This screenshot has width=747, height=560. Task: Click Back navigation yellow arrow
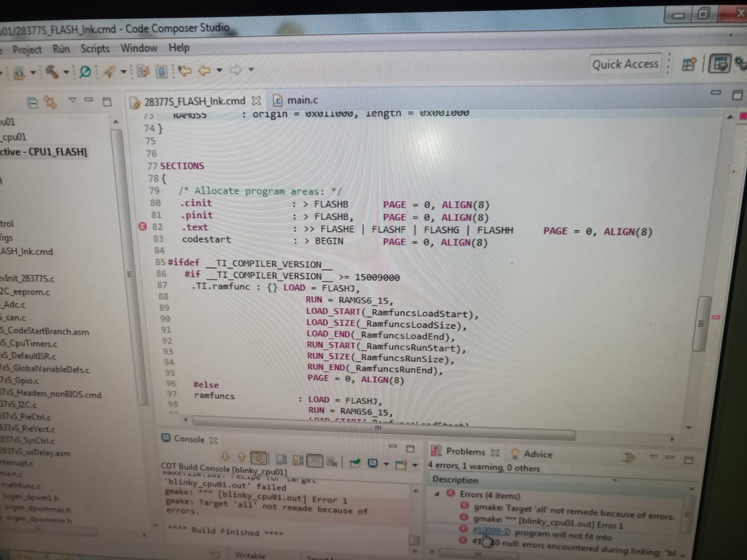click(x=204, y=70)
